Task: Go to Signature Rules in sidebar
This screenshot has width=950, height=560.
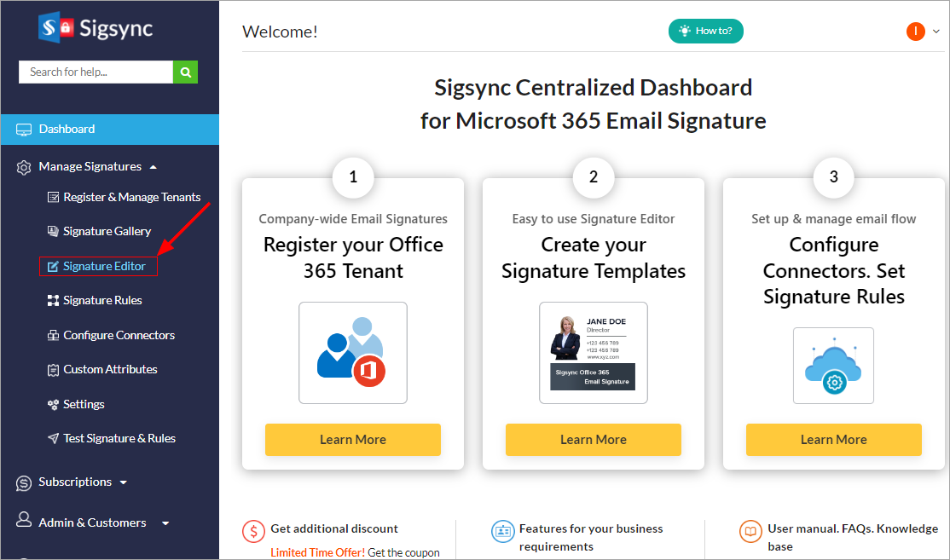Action: click(x=102, y=301)
